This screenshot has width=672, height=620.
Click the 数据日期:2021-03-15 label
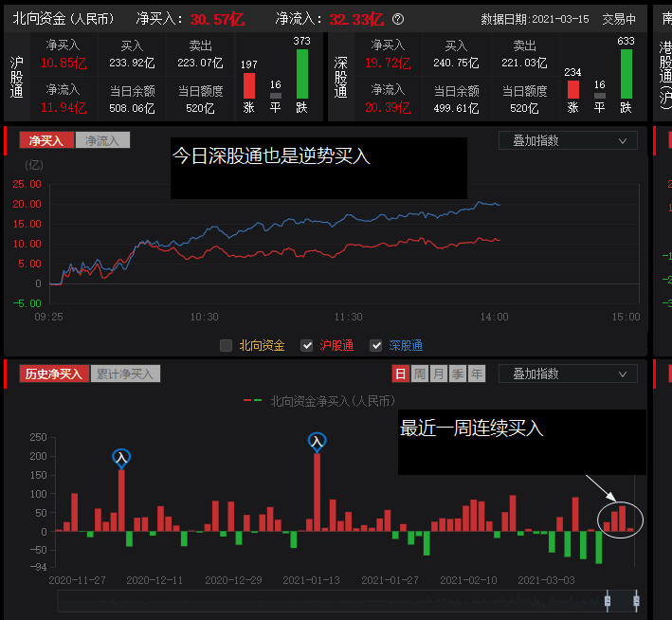pyautogui.click(x=535, y=19)
